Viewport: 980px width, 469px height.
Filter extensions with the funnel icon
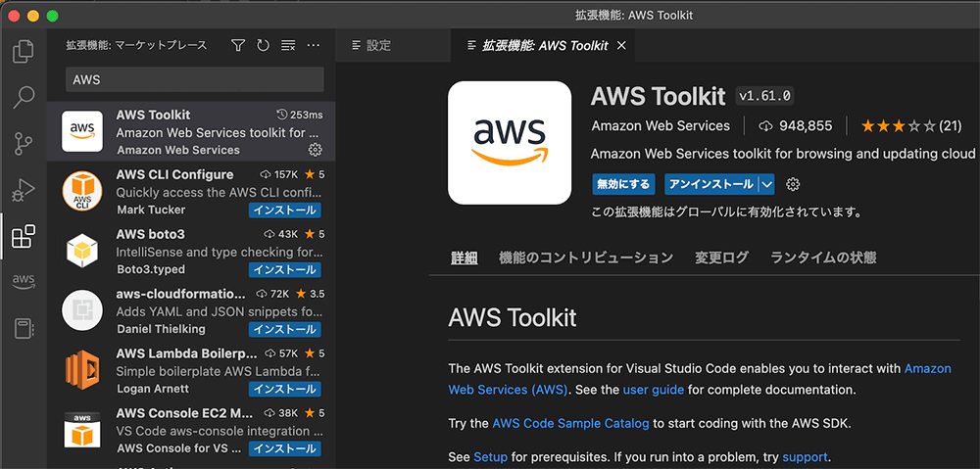pos(237,45)
